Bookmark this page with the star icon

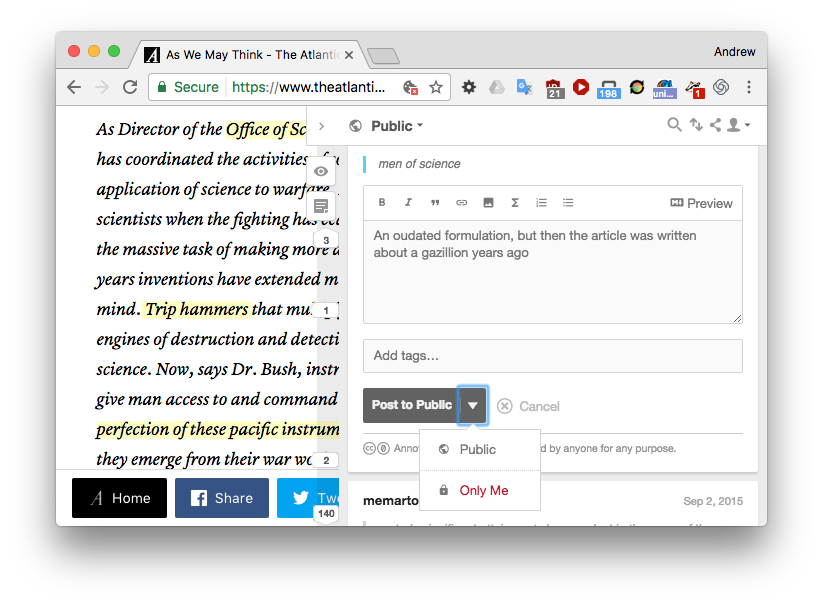(436, 87)
